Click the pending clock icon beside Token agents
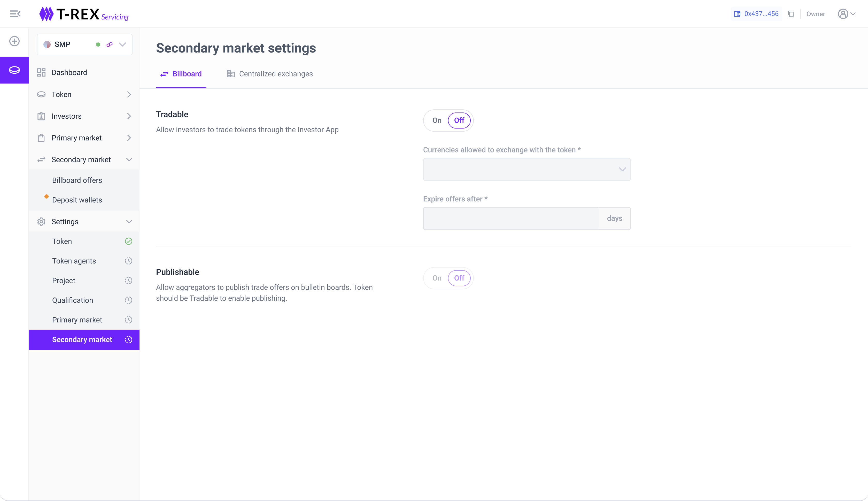 point(129,261)
